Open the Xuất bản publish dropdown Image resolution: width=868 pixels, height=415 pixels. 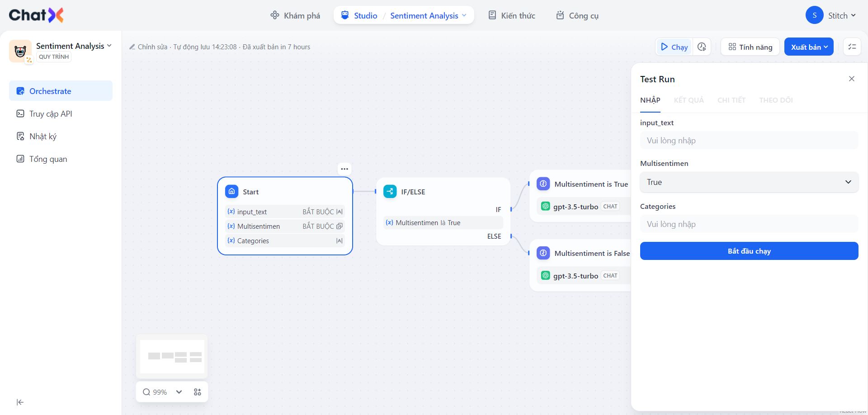click(809, 47)
